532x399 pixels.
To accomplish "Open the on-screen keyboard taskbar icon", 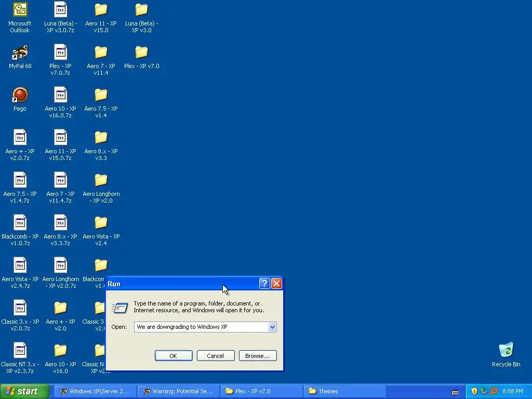I will tap(455, 392).
